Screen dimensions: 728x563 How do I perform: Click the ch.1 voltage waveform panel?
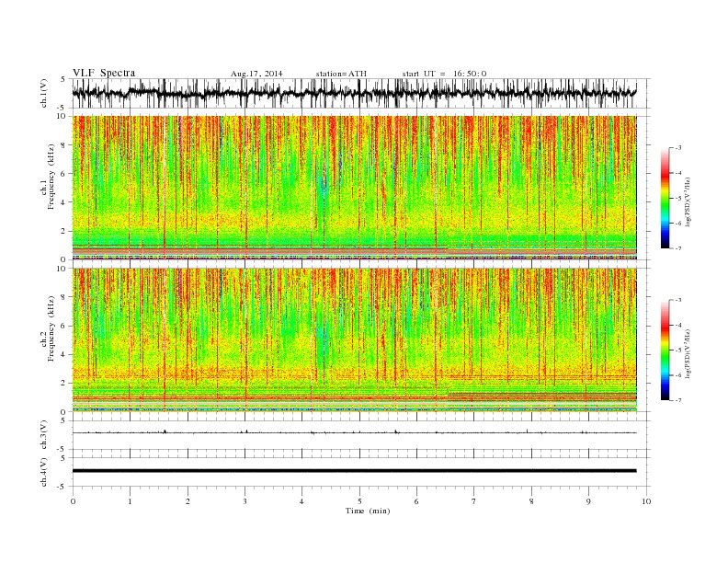pyautogui.click(x=361, y=93)
